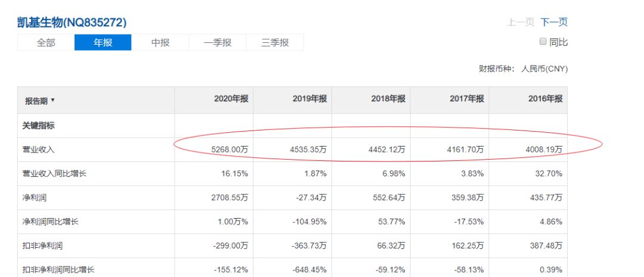644x277 pixels.
Task: Go to 上一页
Action: pos(521,22)
